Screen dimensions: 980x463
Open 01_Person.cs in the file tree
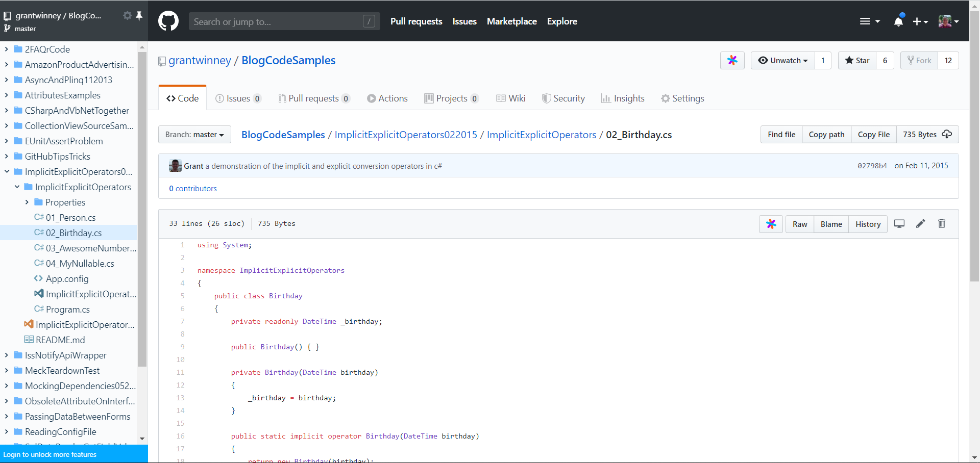click(70, 218)
